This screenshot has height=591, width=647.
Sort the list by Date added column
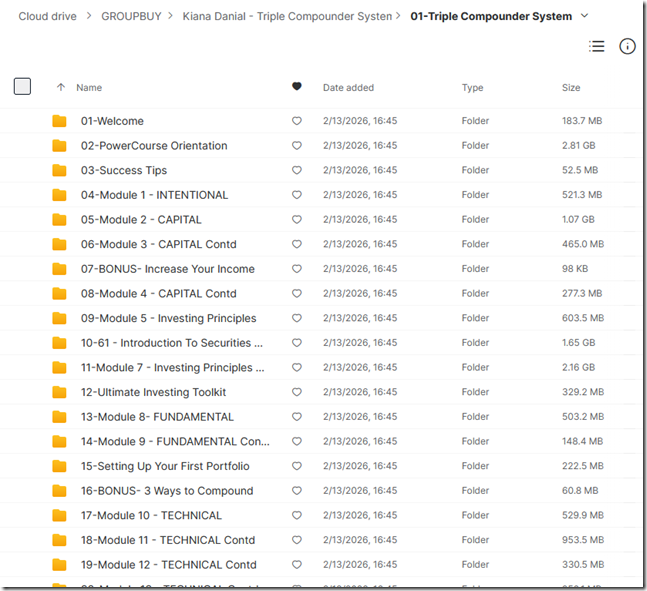point(348,88)
